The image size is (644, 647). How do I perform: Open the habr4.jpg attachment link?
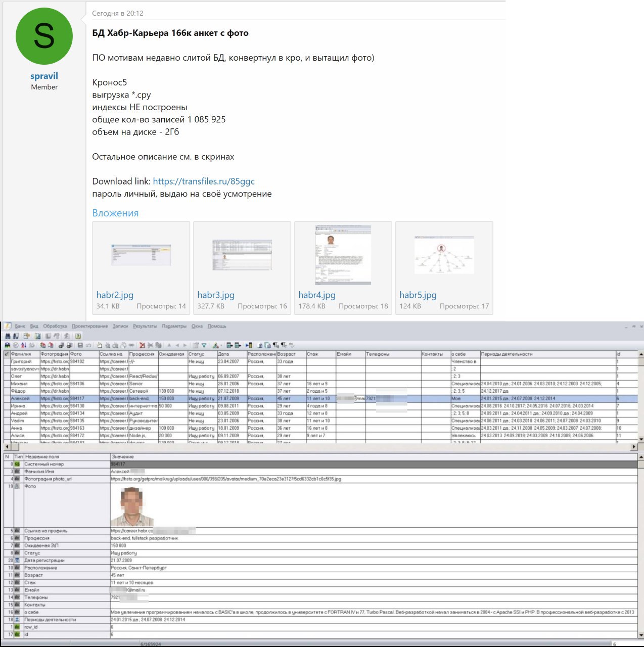[317, 295]
